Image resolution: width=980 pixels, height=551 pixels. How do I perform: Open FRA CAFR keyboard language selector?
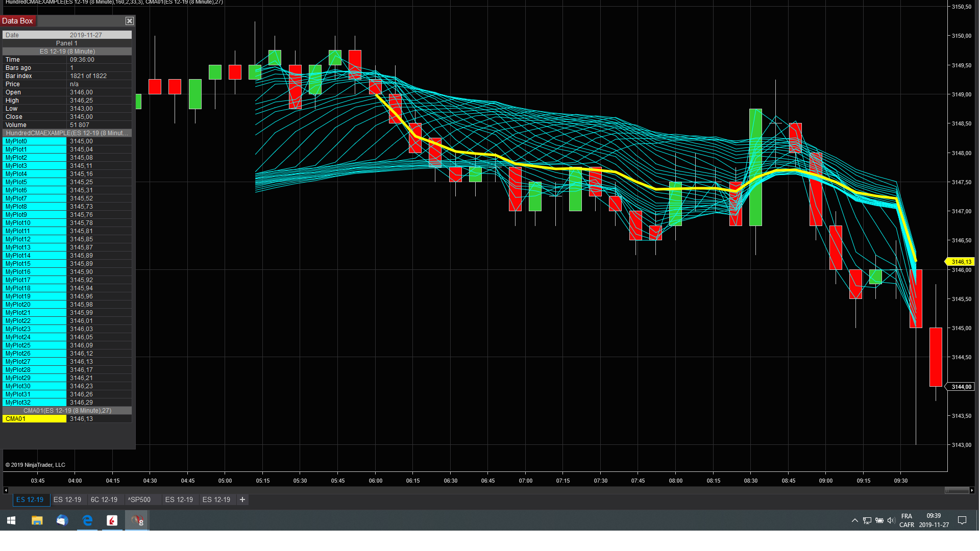click(906, 520)
